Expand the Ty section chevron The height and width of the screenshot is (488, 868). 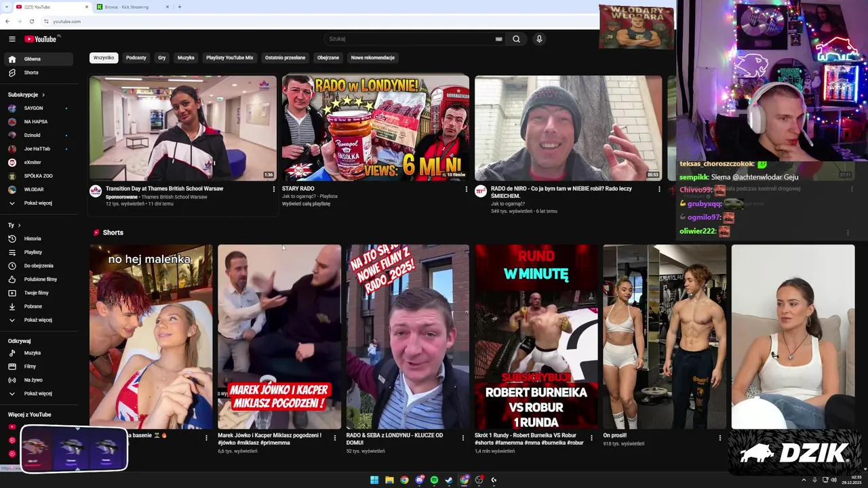click(19, 225)
